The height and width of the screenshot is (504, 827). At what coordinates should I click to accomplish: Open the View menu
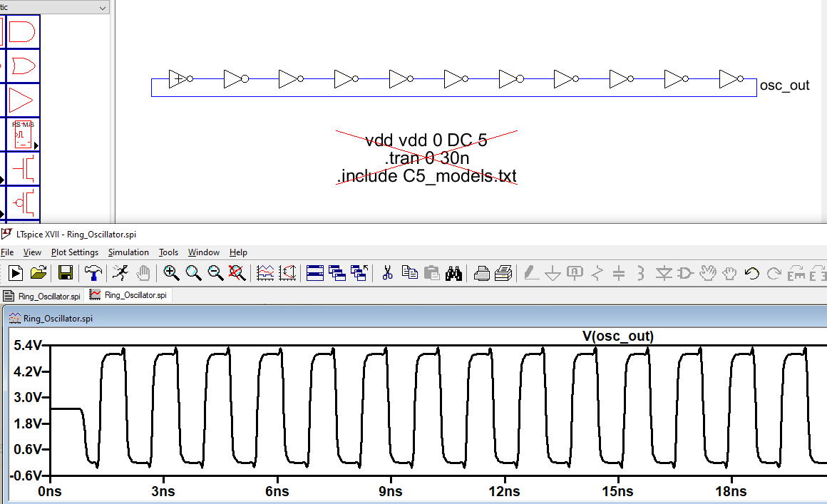(x=32, y=252)
